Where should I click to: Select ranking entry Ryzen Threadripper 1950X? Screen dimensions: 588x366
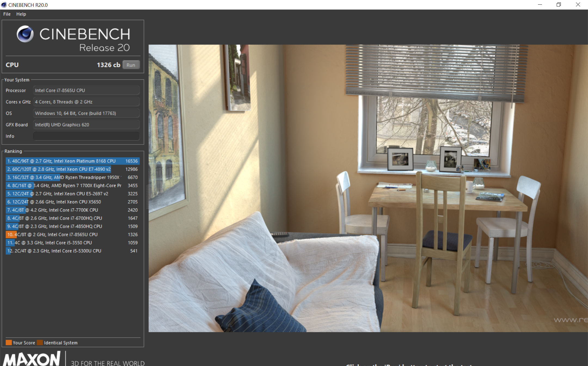tap(72, 177)
